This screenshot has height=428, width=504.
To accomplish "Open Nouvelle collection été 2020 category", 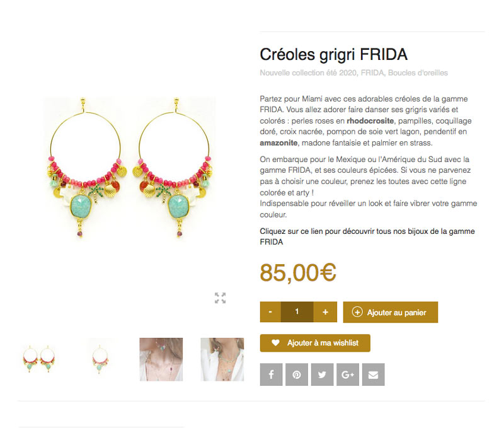I will pos(308,73).
